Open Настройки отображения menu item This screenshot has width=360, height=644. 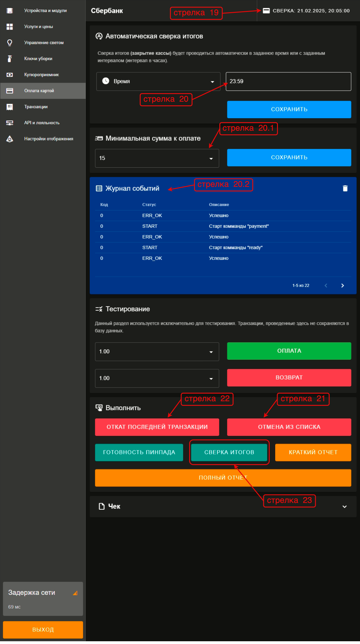[x=43, y=139]
